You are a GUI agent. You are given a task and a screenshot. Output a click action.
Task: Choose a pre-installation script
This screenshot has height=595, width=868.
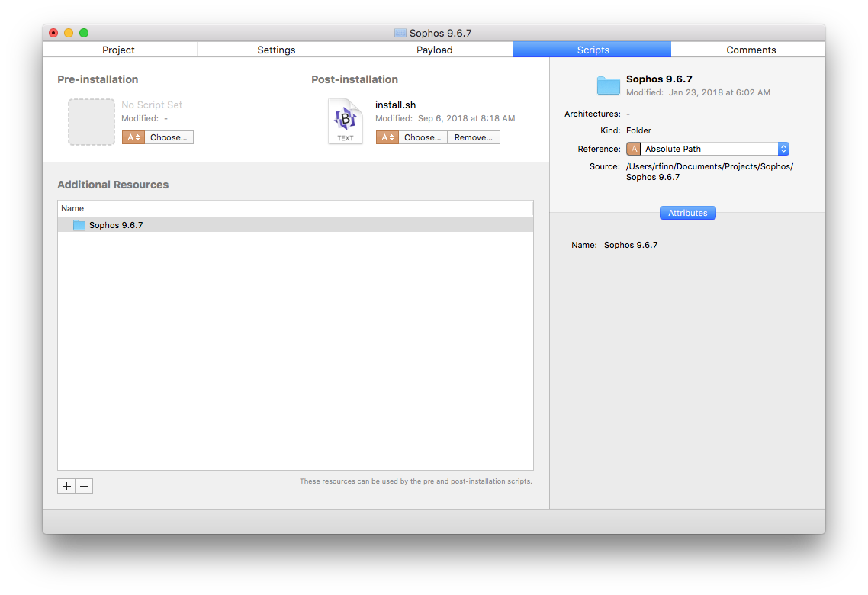point(169,137)
